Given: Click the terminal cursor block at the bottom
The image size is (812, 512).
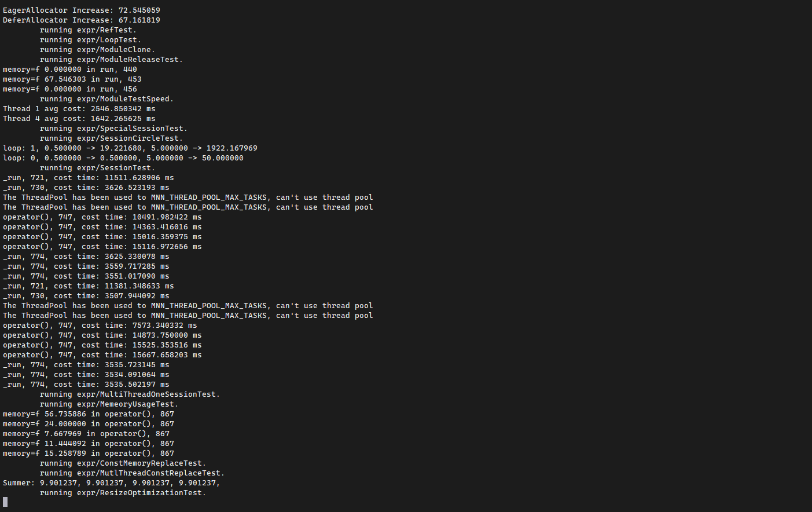Looking at the screenshot, I should (5, 502).
